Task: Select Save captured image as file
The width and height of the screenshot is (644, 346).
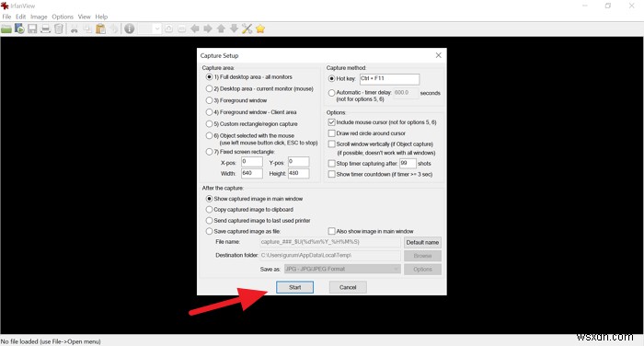Action: pos(243,231)
